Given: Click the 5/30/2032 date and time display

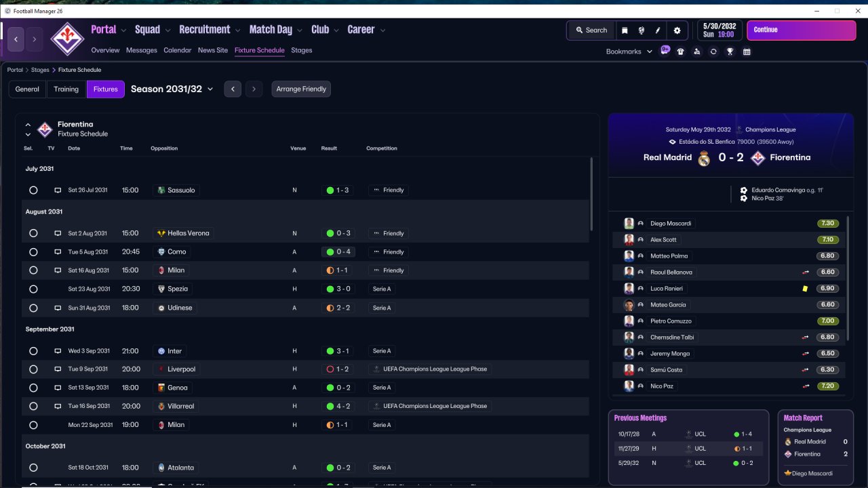Looking at the screenshot, I should coord(719,30).
